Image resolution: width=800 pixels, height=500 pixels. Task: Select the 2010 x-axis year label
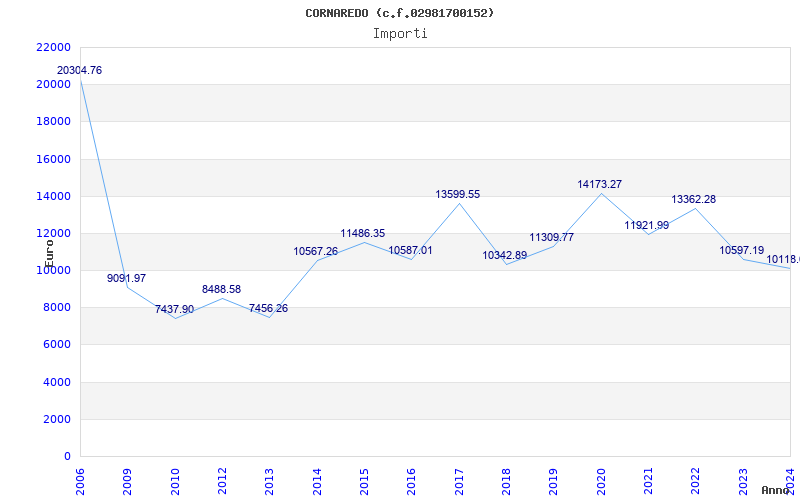click(175, 481)
